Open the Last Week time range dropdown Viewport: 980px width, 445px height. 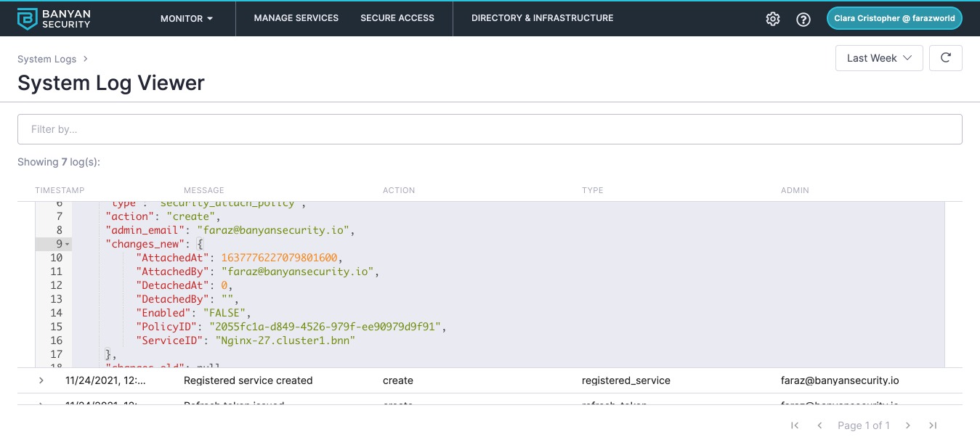coord(880,58)
